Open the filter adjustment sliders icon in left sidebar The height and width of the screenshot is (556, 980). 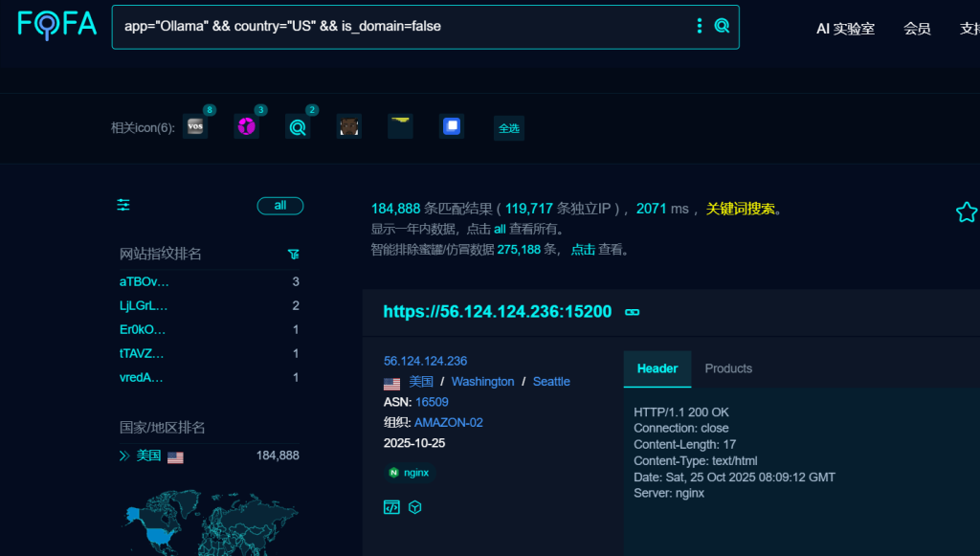122,204
